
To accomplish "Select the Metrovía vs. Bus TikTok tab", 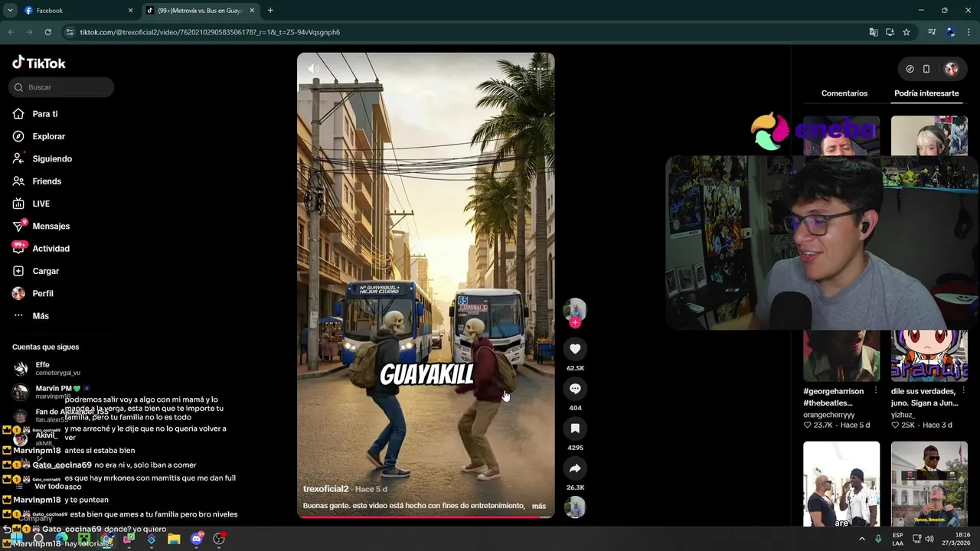I will coord(199,11).
